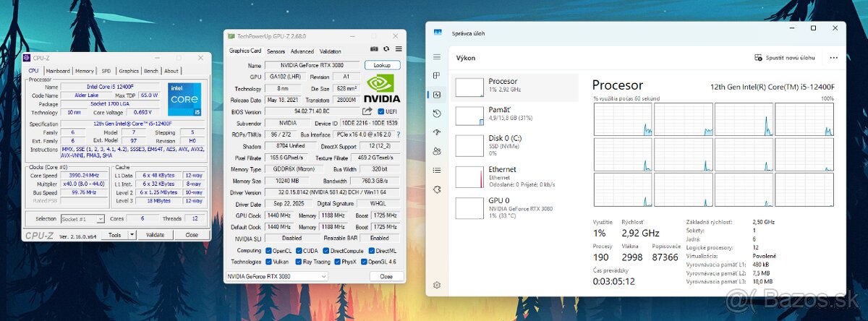The image size is (868, 321).
Task: Switch to Graphics tab in CPU-Z
Action: (x=129, y=71)
